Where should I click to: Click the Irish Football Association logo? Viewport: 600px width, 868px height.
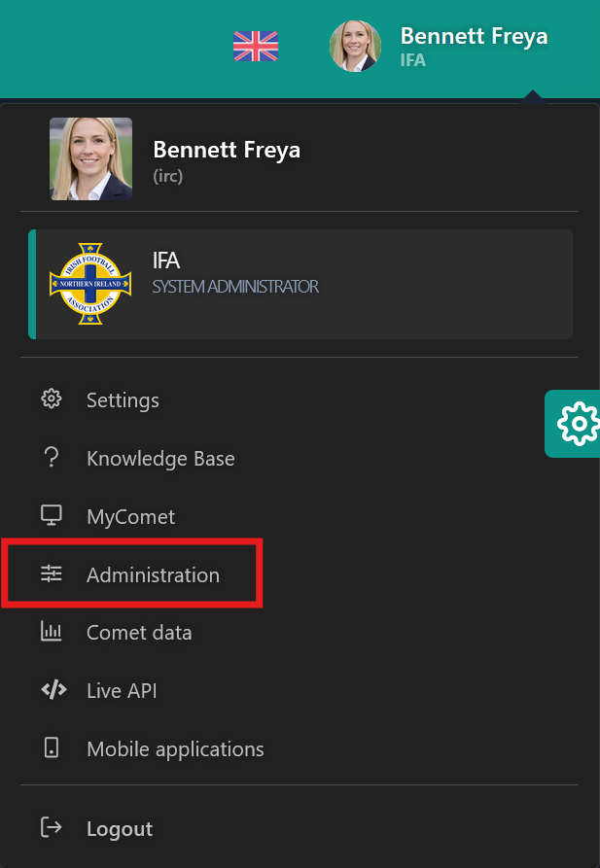[89, 284]
